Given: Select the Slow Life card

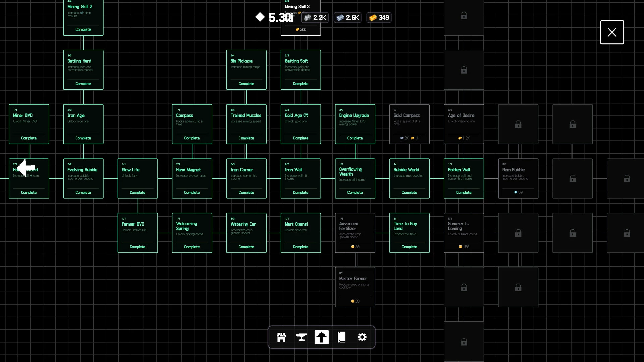Looking at the screenshot, I should 138,178.
